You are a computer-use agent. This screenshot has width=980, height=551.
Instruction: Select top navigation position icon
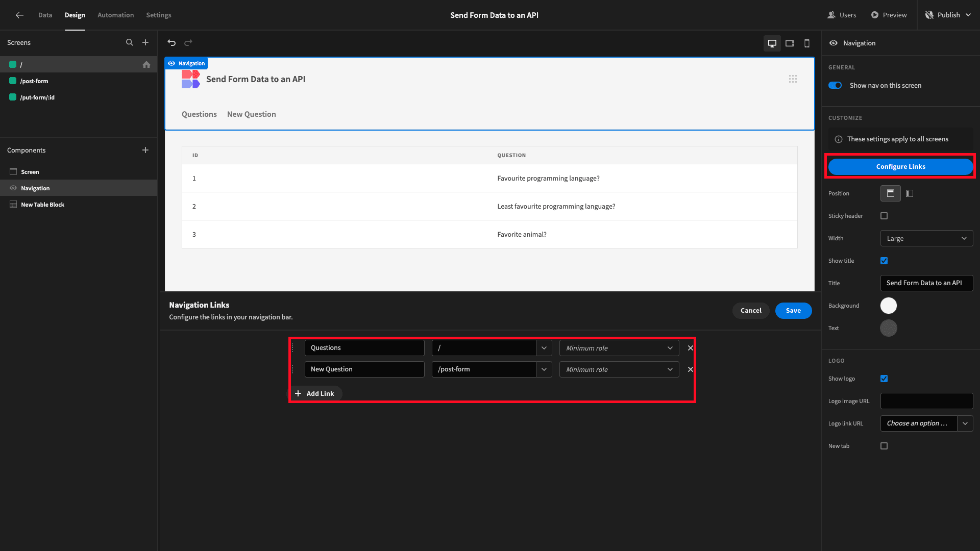click(x=891, y=193)
